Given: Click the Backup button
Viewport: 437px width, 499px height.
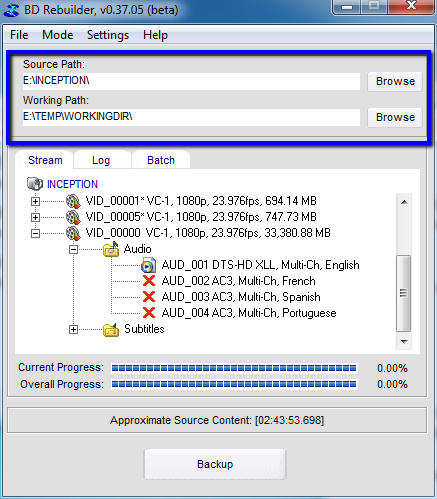Looking at the screenshot, I should click(215, 464).
